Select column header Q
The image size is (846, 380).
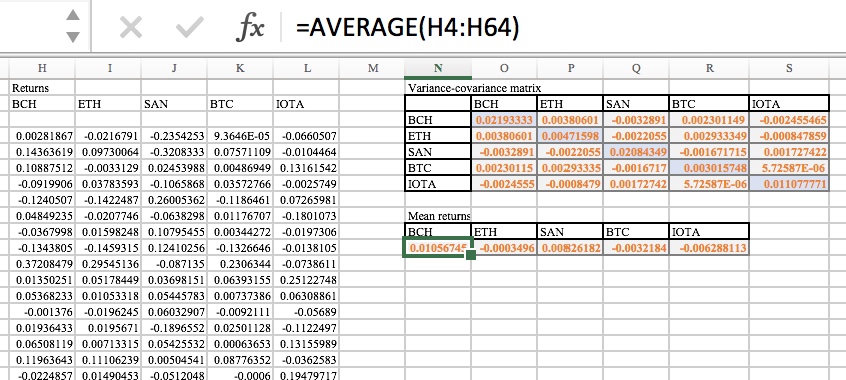(636, 68)
